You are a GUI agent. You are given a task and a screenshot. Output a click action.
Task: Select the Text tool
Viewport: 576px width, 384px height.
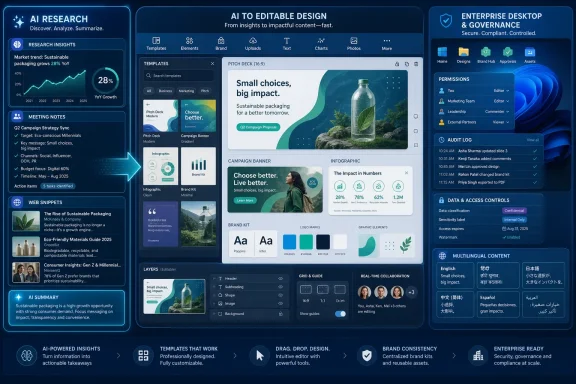tap(287, 43)
